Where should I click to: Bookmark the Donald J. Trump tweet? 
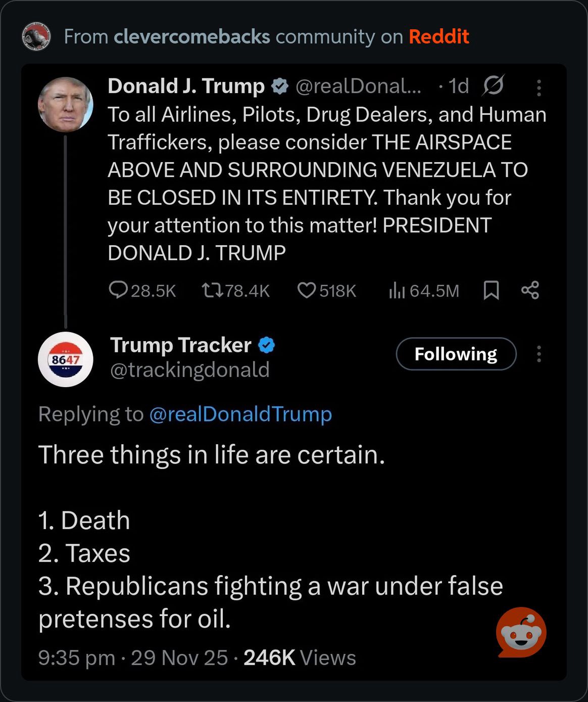(491, 290)
